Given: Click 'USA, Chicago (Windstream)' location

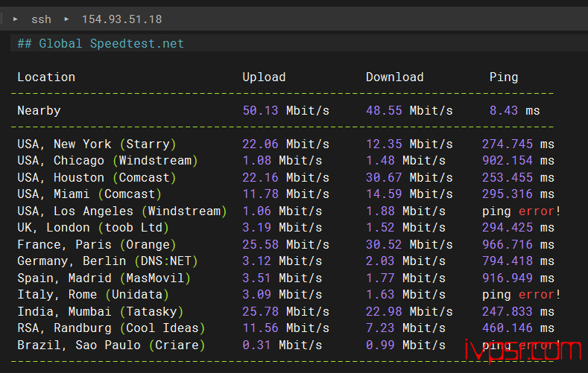Looking at the screenshot, I should coord(107,161).
